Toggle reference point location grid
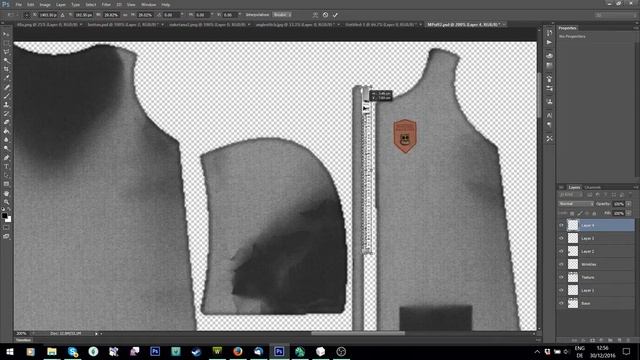Screen dimensions: 640x360 (27, 15)
